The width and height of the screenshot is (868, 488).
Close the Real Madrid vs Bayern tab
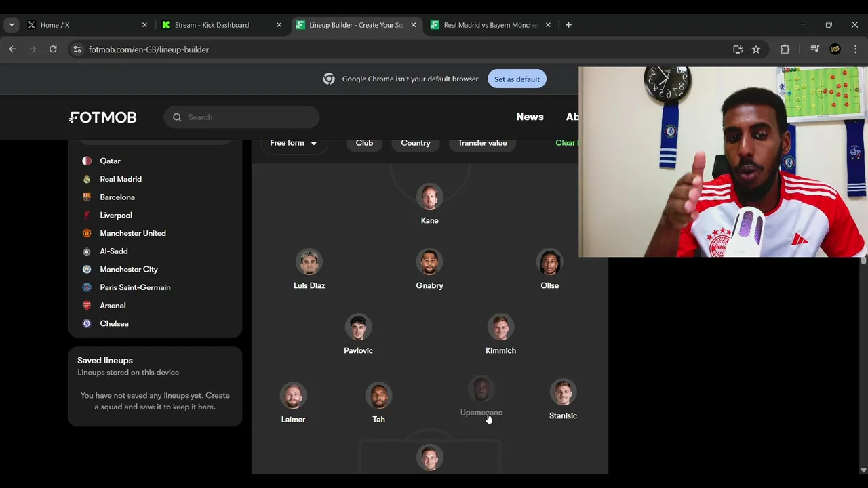(548, 25)
